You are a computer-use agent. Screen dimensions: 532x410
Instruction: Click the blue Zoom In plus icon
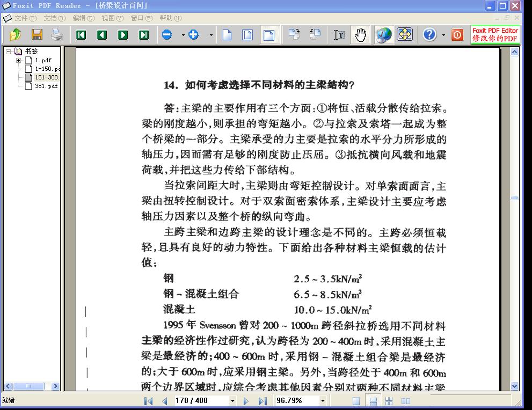pyautogui.click(x=193, y=34)
